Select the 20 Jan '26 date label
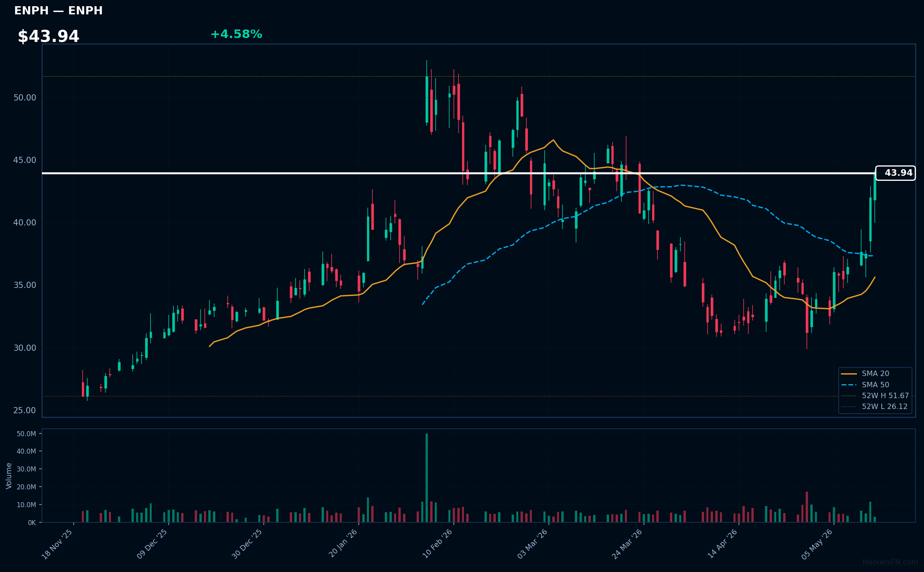924x572 pixels. point(343,544)
